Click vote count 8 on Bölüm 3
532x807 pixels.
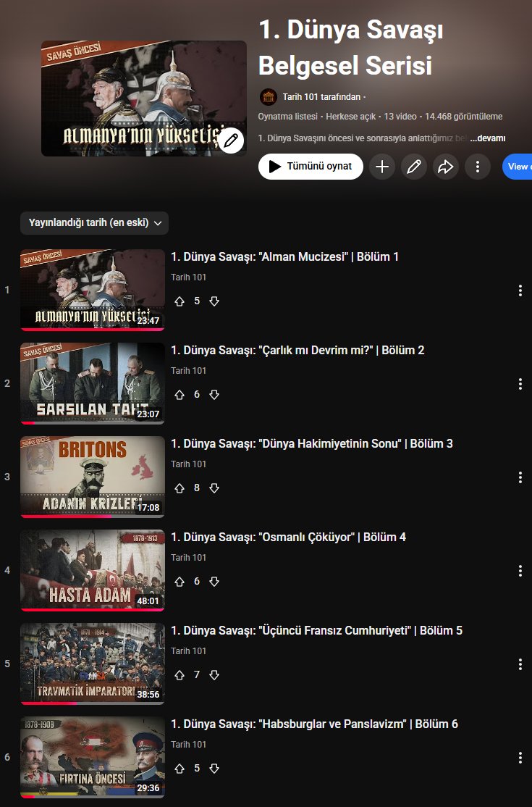[197, 488]
